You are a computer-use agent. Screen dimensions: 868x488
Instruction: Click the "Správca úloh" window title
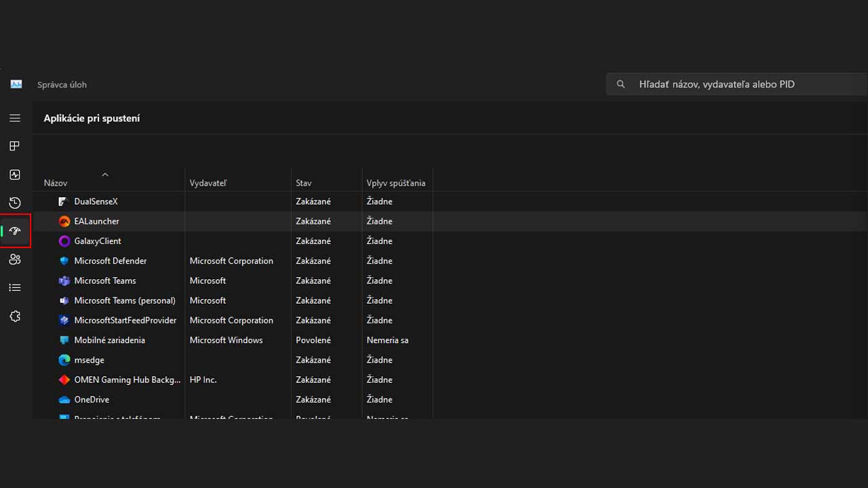(62, 85)
